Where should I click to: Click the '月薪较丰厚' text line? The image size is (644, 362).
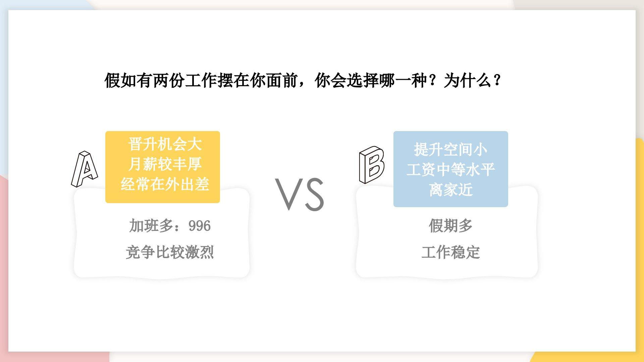point(165,164)
